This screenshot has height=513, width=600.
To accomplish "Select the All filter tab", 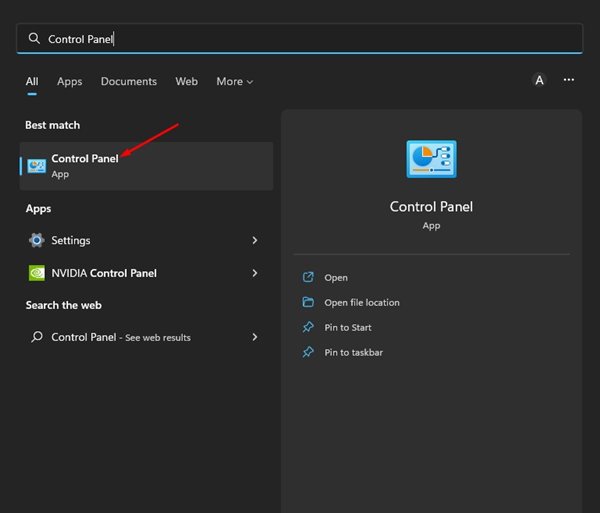I will 32,81.
